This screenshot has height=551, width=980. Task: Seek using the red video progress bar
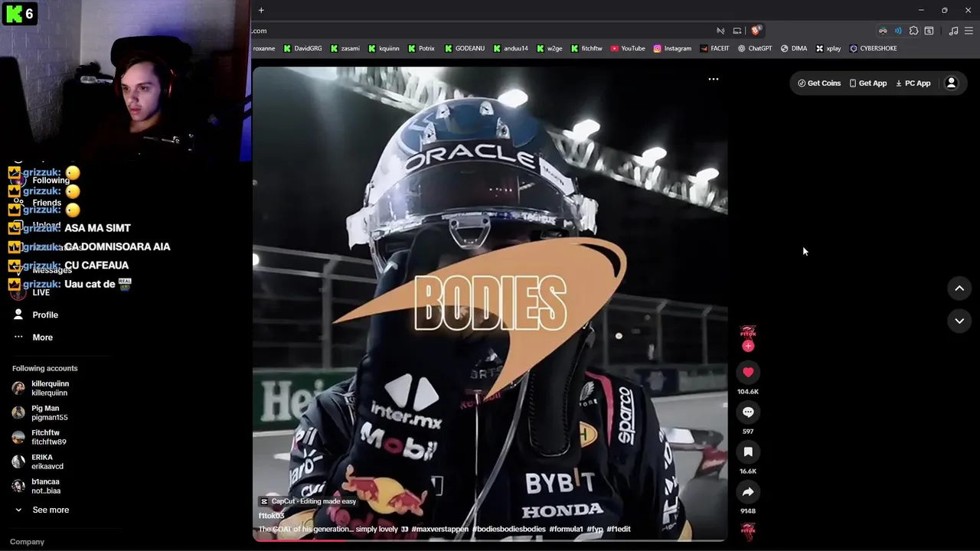[490, 540]
